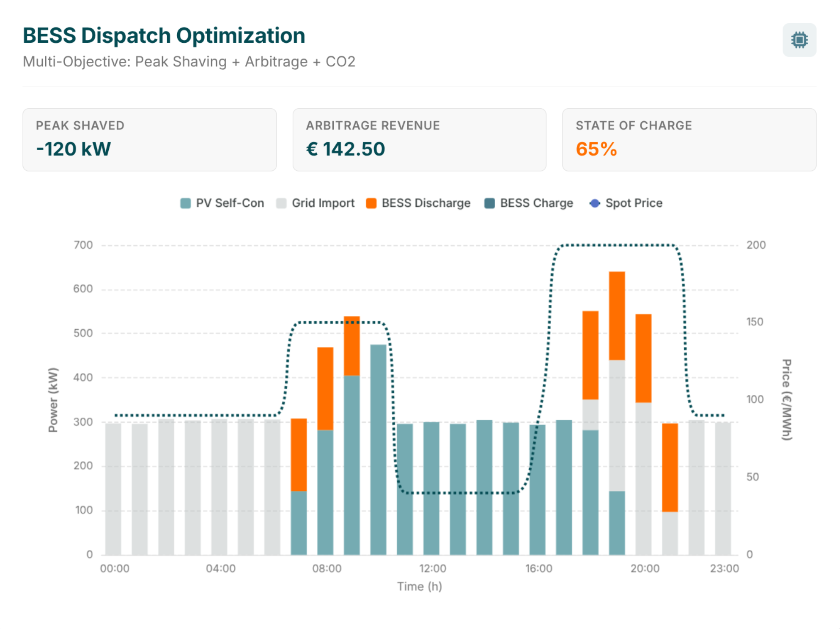Hide PV Self-Con series via legend label
Image resolution: width=840 pixels, height=629 pixels.
pos(230,203)
